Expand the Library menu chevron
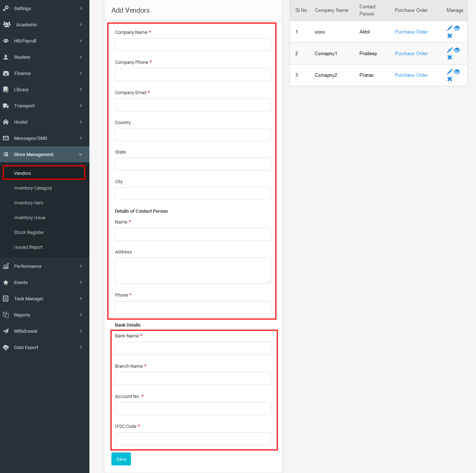Image resolution: width=476 pixels, height=473 pixels. pyautogui.click(x=81, y=89)
